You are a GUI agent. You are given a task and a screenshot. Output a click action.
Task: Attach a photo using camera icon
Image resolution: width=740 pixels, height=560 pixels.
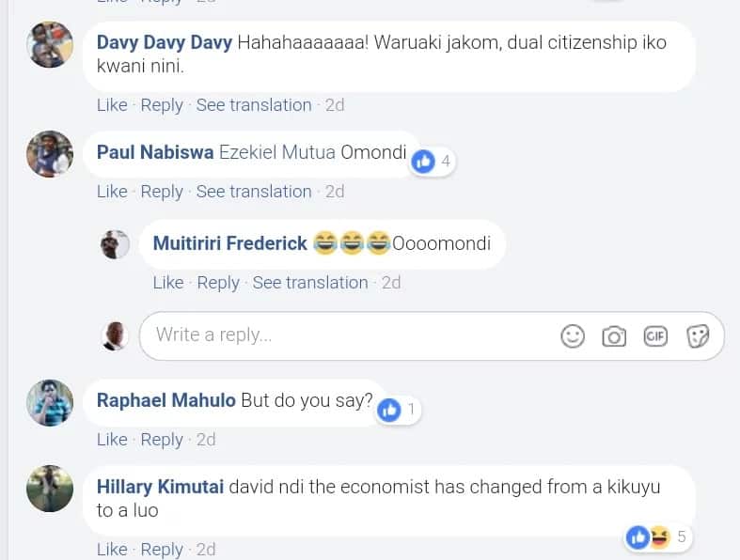click(614, 337)
